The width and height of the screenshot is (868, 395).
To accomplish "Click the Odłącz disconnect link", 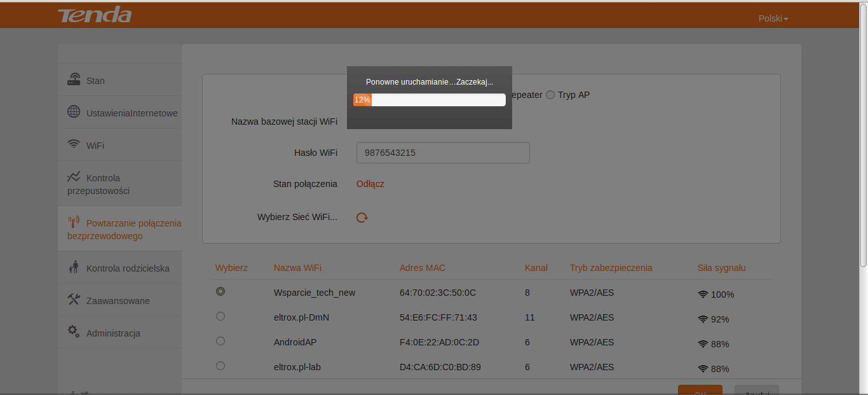I will [370, 184].
